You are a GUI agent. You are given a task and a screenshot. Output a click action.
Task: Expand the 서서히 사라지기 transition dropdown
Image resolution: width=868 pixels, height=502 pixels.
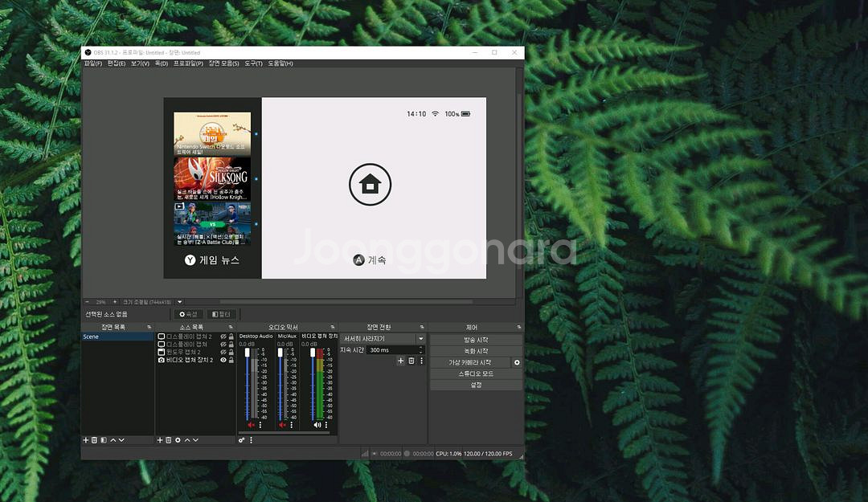click(x=420, y=339)
